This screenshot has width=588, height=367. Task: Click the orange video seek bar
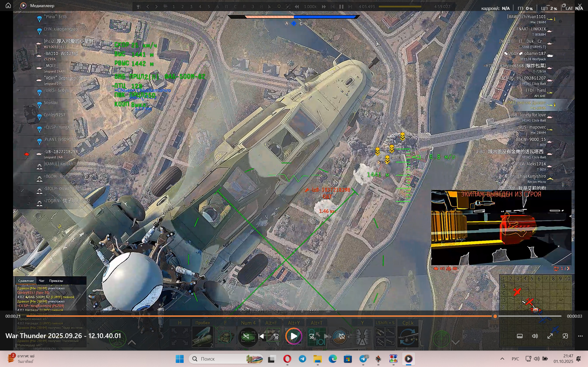pos(243,316)
